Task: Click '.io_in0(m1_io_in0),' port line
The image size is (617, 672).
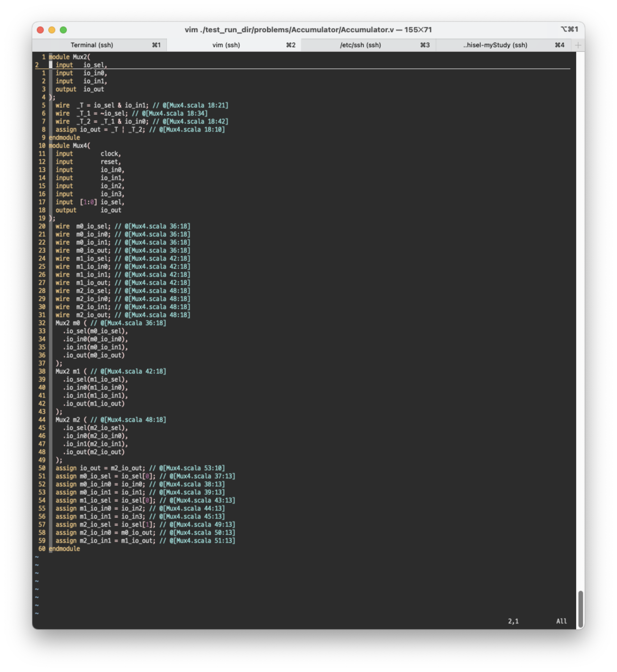Action: pyautogui.click(x=95, y=388)
